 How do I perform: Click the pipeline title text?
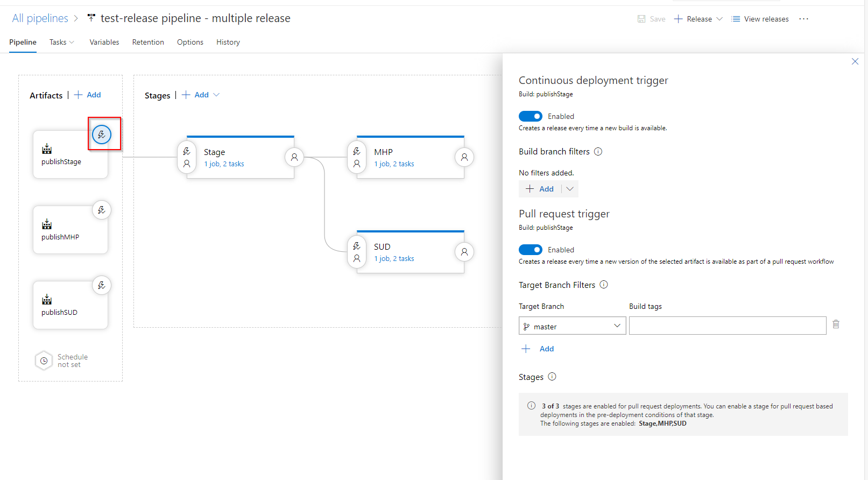(x=195, y=18)
